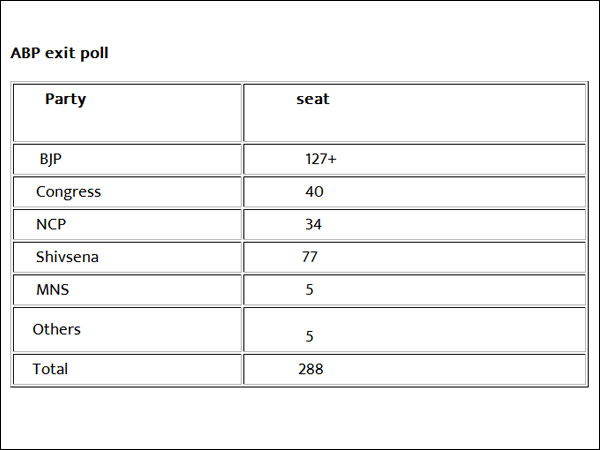Select the 'seat' column header
Screen dimensions: 600x450
313,100
